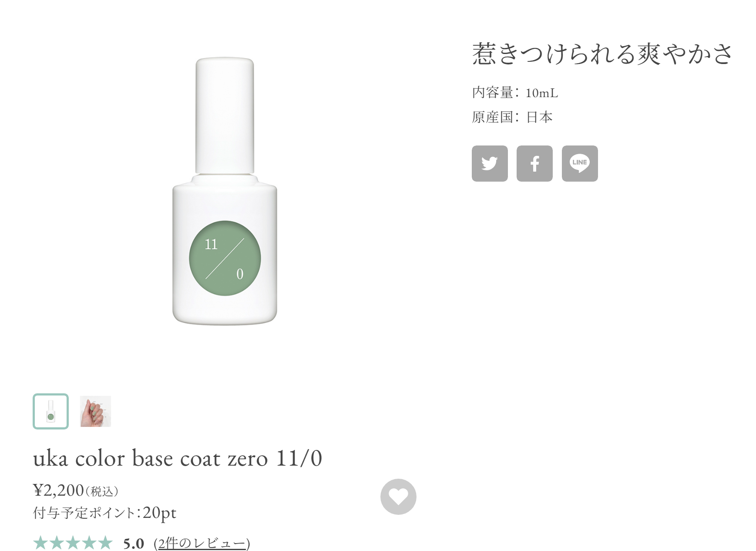Image resolution: width=756 pixels, height=551 pixels.
Task: Show the hand with green nails thumbnail
Action: point(95,411)
